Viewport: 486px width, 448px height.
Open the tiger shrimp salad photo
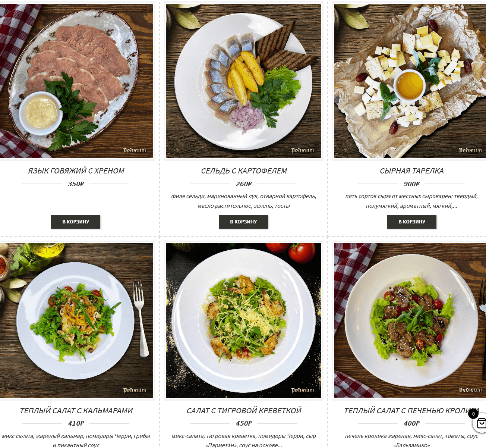pos(243,320)
